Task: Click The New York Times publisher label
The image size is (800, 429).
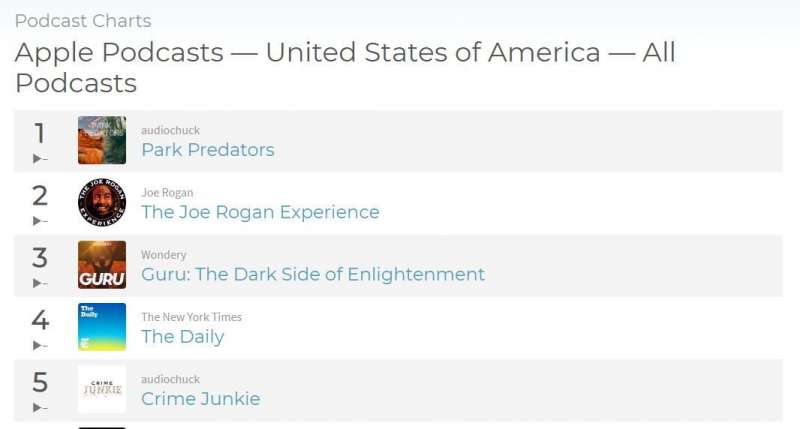Action: click(191, 317)
